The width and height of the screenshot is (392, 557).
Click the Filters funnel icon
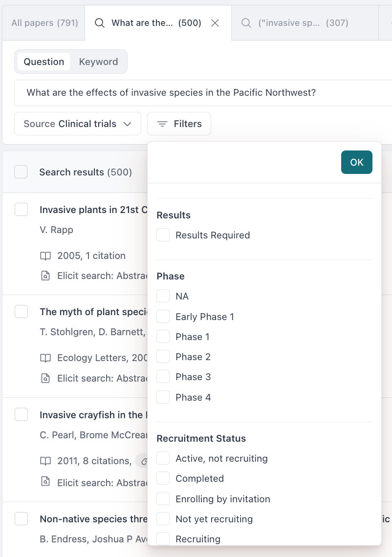tap(162, 124)
